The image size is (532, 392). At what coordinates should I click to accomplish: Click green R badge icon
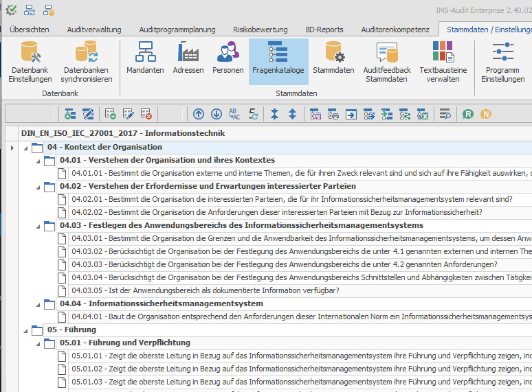coord(468,114)
